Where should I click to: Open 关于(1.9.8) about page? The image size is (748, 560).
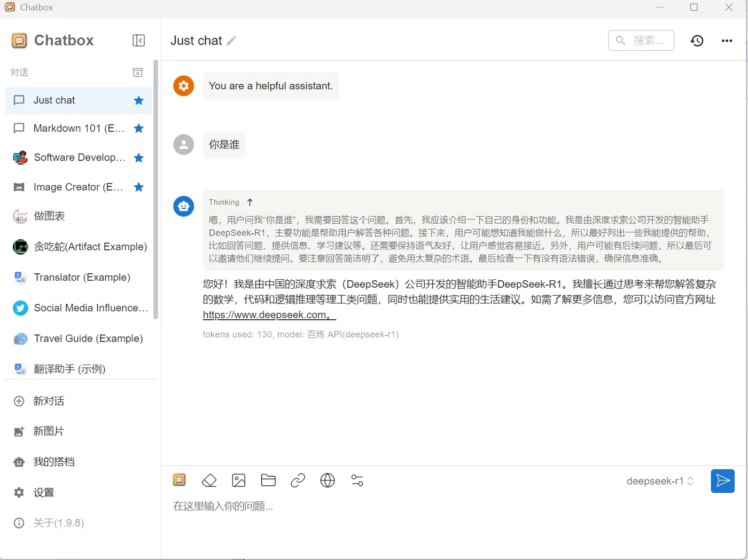(x=80, y=523)
